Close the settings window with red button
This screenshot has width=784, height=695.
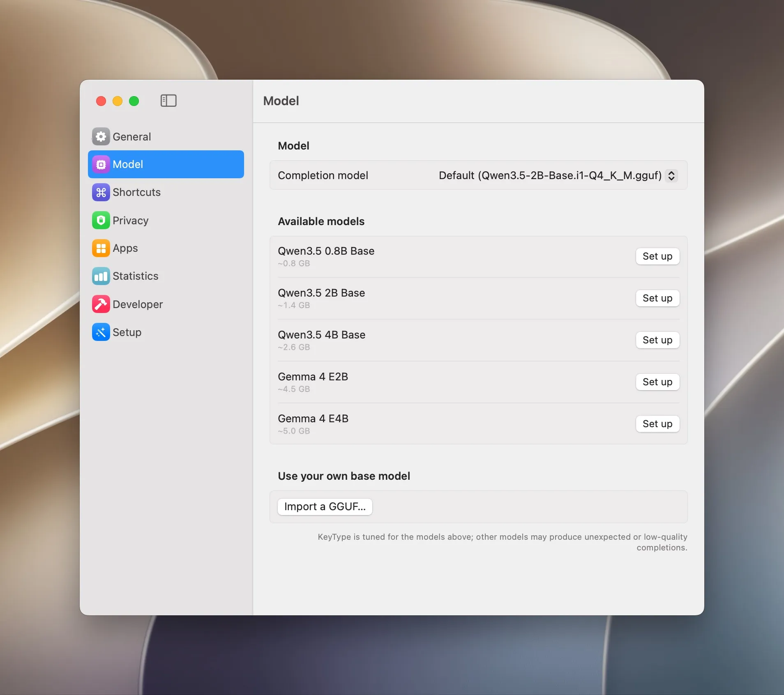pos(101,101)
